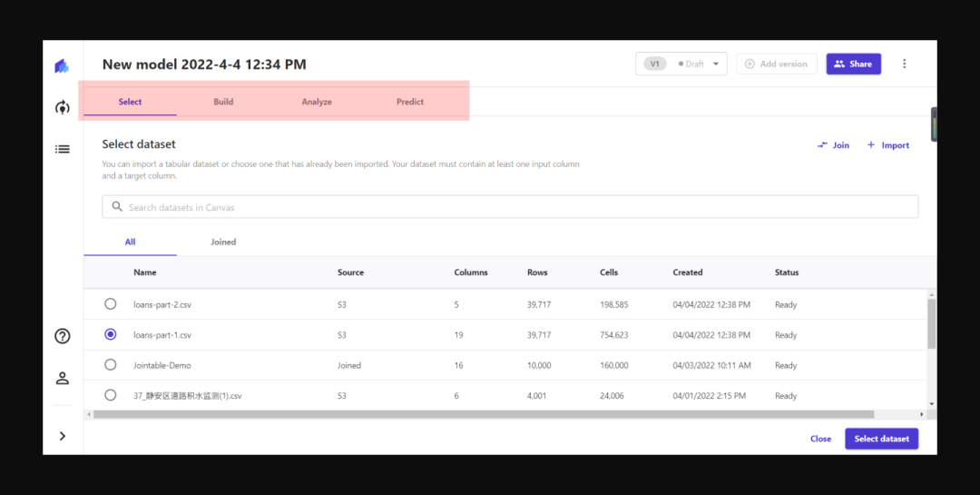Screen dimensions: 980x495
Task: Click the Columns column header
Action: 471,272
